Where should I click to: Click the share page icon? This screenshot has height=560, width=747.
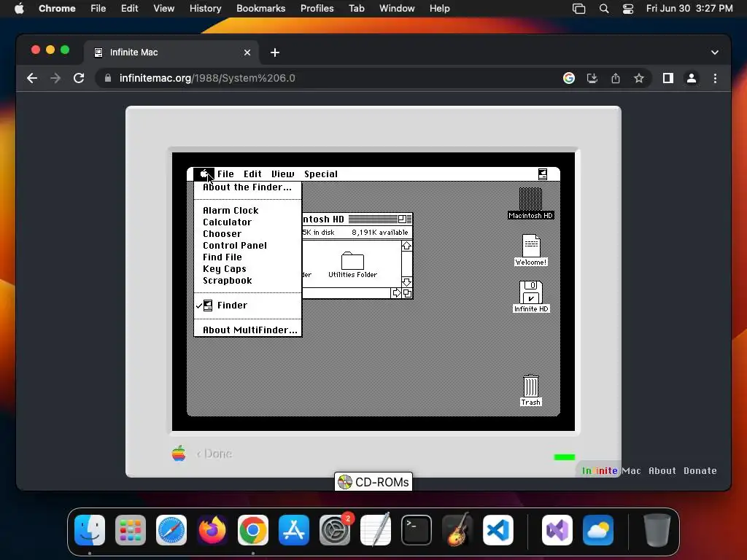(x=616, y=78)
